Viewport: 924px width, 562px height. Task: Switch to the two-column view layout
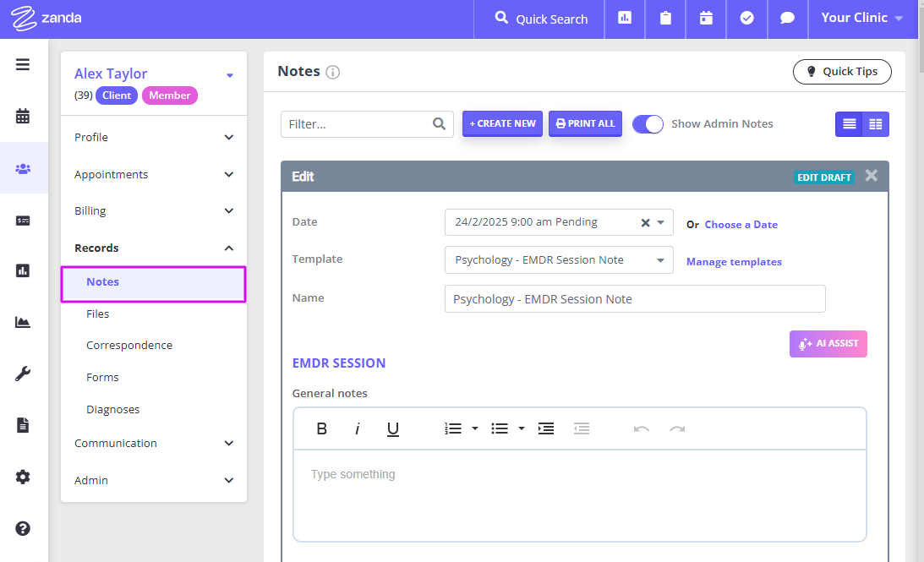point(876,124)
